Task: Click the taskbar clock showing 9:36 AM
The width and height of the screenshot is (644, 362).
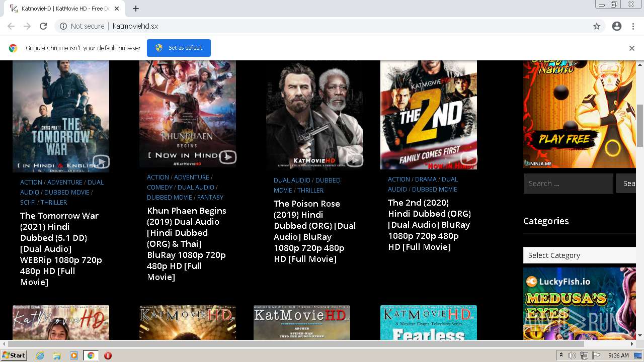Action: pyautogui.click(x=618, y=355)
